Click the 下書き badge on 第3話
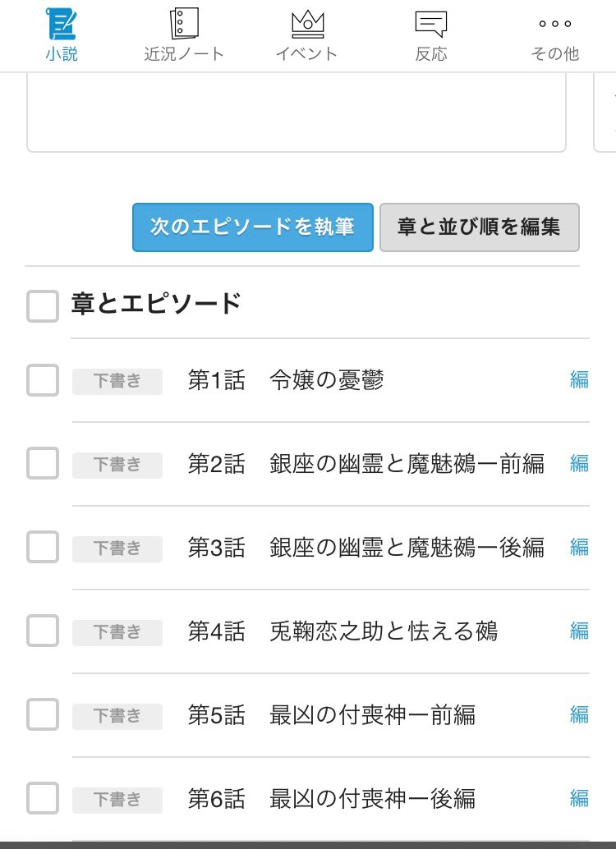This screenshot has height=849, width=616. click(117, 548)
